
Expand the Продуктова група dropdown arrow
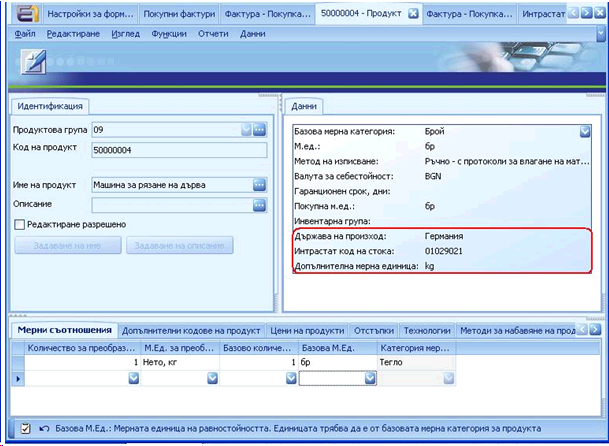[x=246, y=130]
